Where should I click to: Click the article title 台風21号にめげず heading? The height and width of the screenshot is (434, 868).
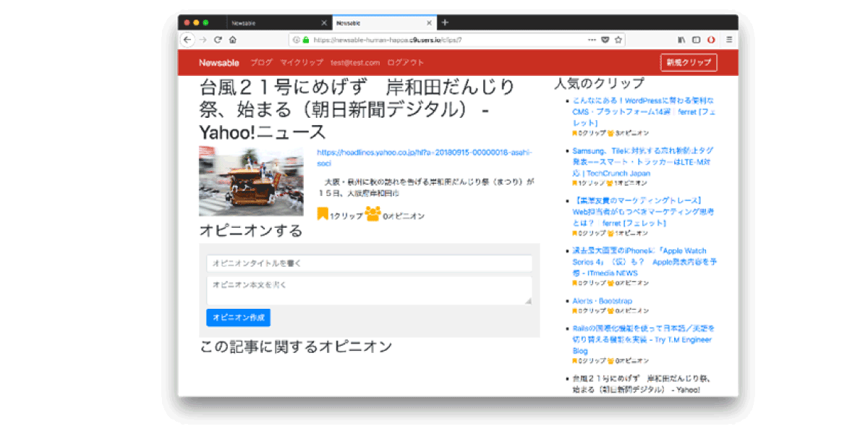[357, 110]
